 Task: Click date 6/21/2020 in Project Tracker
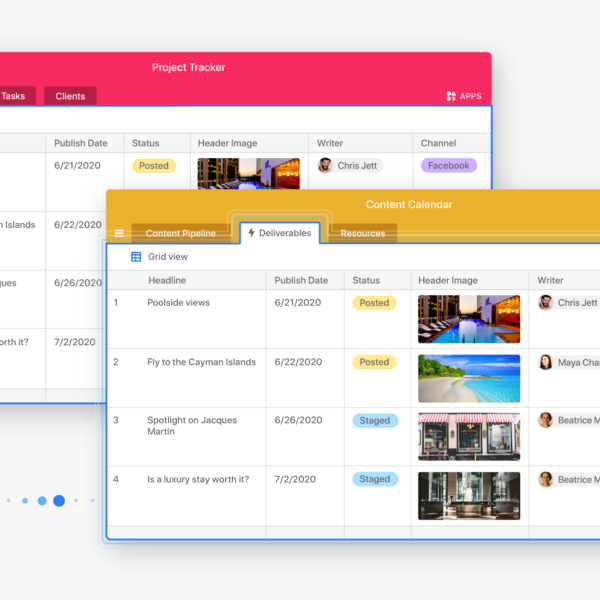click(77, 165)
